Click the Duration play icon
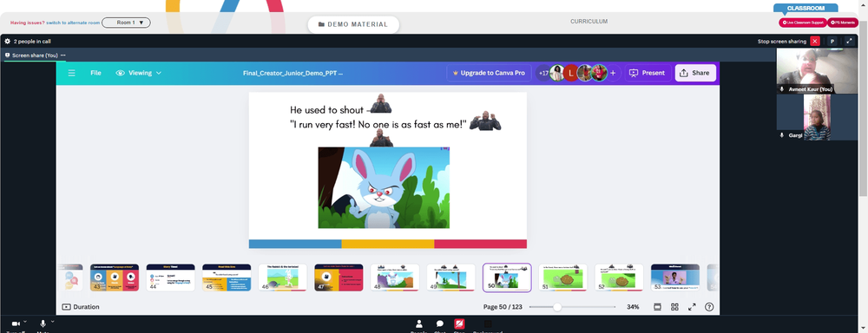Viewport: 868px width, 333px height. tap(67, 307)
